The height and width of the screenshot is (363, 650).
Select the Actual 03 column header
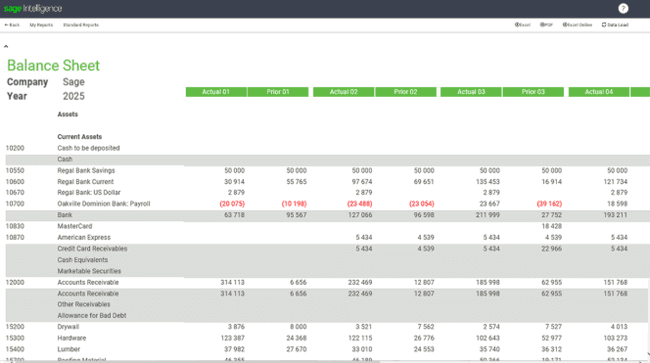click(x=471, y=92)
